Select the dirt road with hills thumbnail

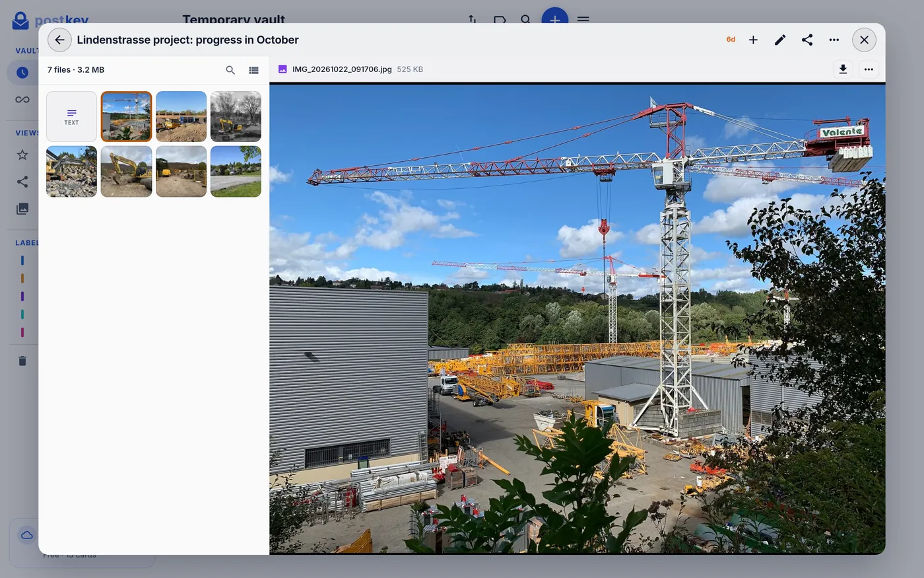[181, 172]
